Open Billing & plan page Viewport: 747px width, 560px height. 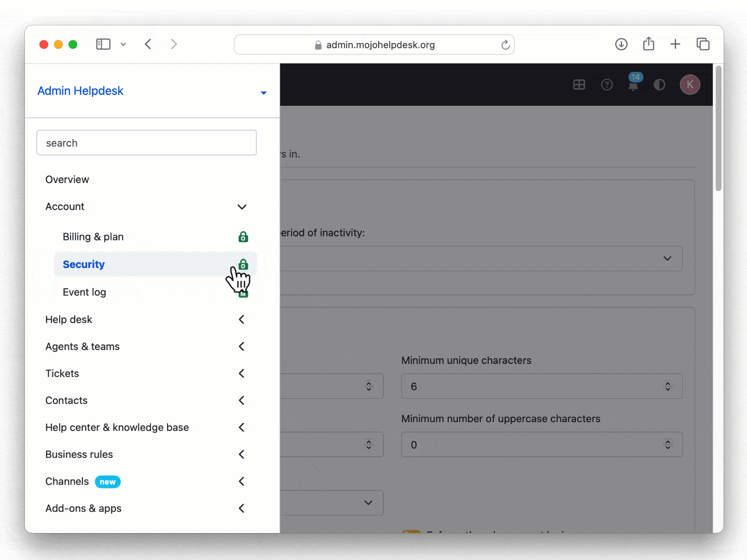(x=93, y=237)
